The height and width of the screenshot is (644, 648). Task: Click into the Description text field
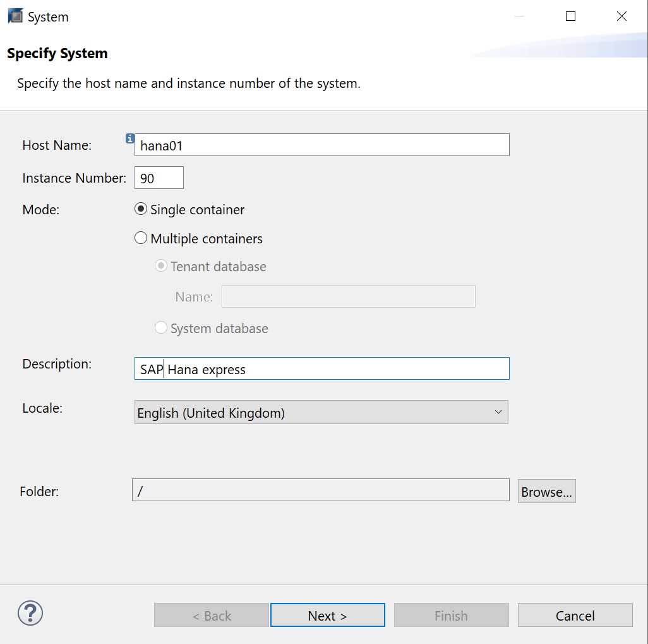321,369
